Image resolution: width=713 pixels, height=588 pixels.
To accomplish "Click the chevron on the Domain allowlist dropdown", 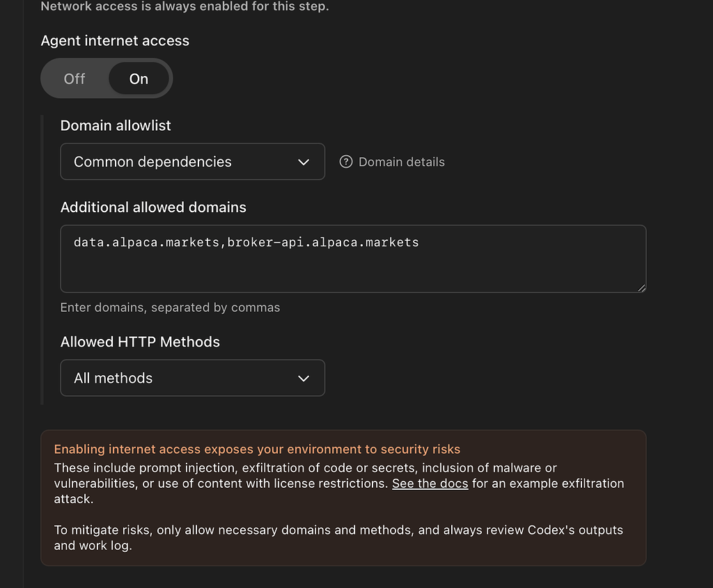I will (x=304, y=161).
